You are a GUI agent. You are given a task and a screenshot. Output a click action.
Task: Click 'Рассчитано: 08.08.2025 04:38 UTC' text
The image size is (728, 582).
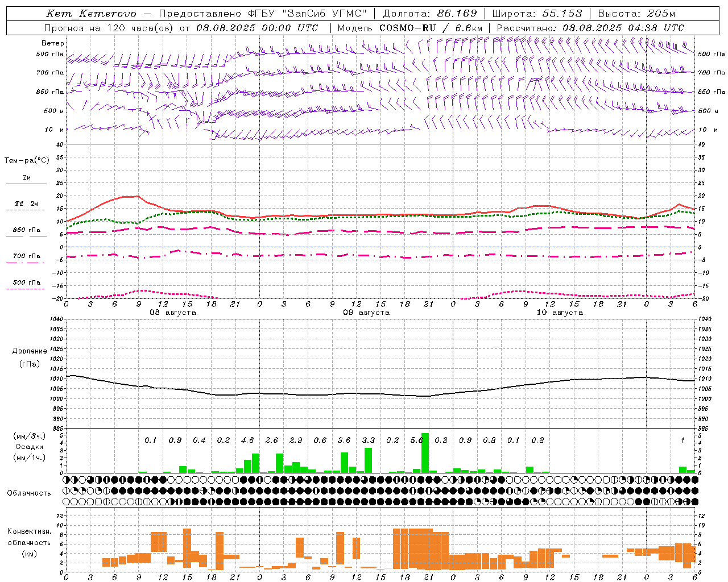590,28
